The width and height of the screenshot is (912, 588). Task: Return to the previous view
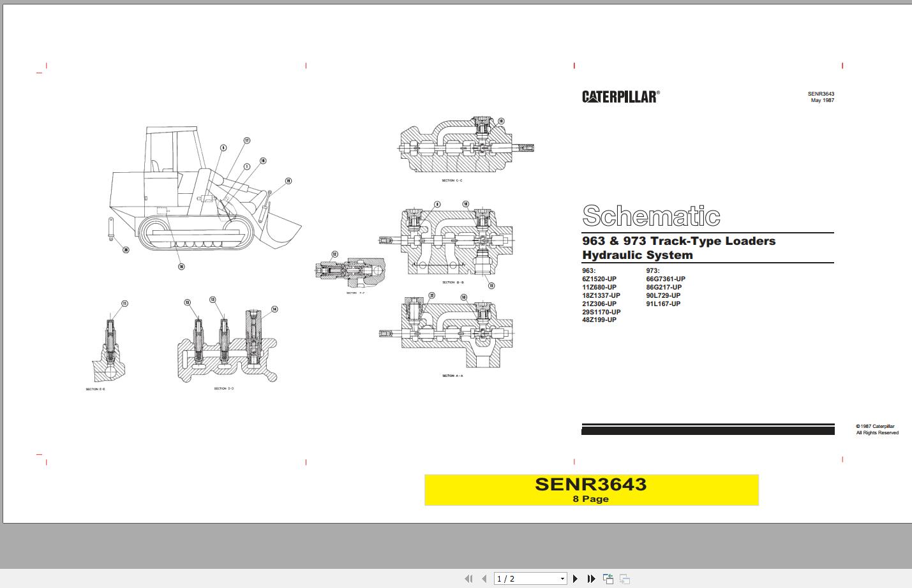point(608,578)
